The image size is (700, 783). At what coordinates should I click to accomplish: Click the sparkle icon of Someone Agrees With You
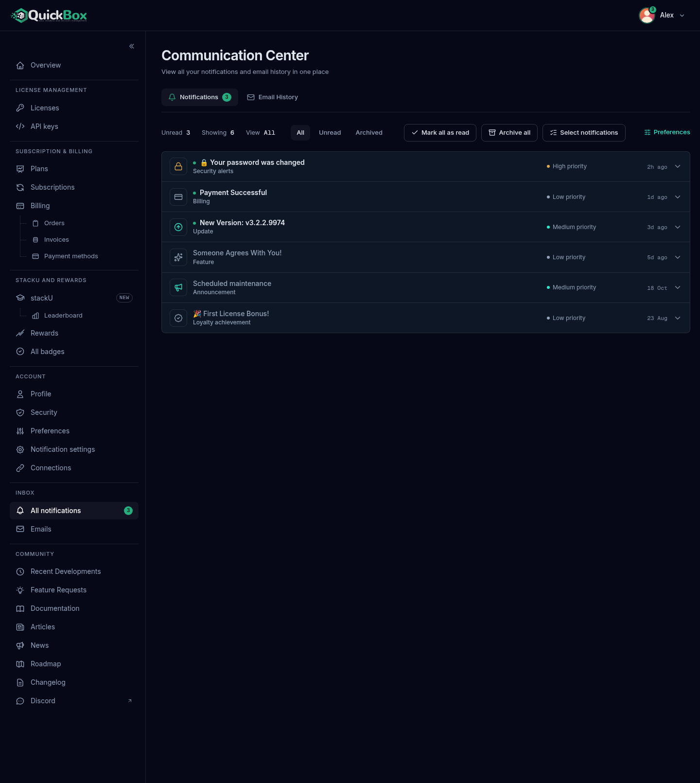178,257
